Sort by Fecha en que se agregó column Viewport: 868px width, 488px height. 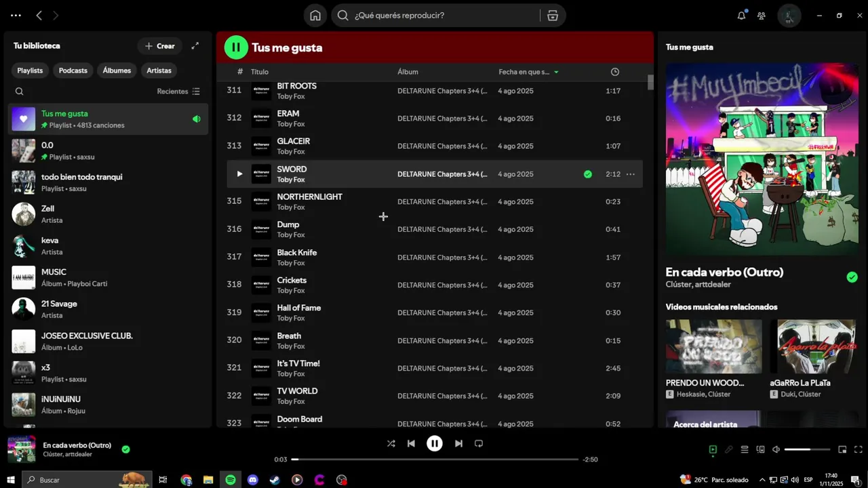coord(528,72)
